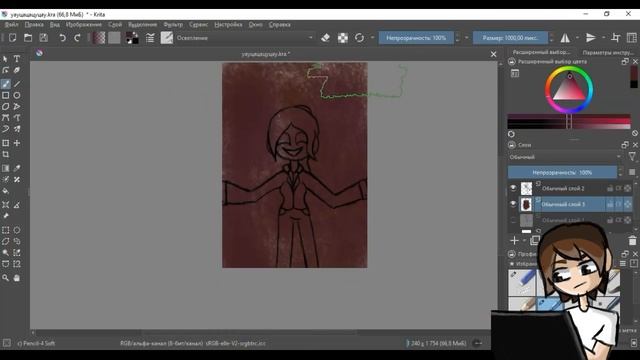Select the Color Picker eyedropper tool

17,168
